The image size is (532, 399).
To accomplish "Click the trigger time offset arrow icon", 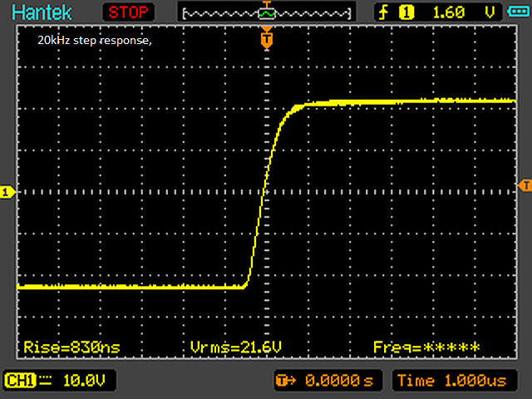I will pyautogui.click(x=286, y=381).
